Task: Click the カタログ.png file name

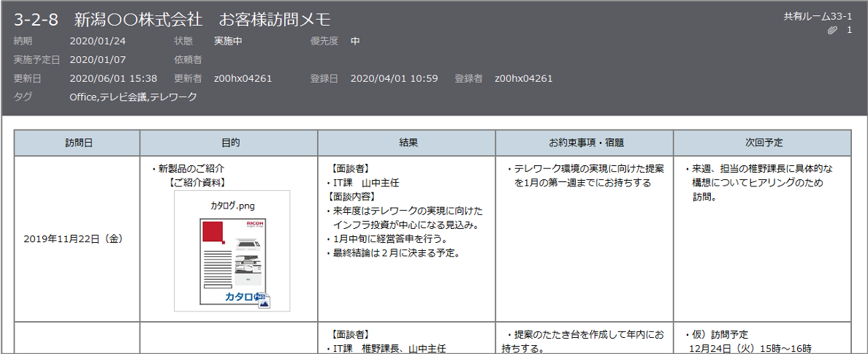Action: 232,206
